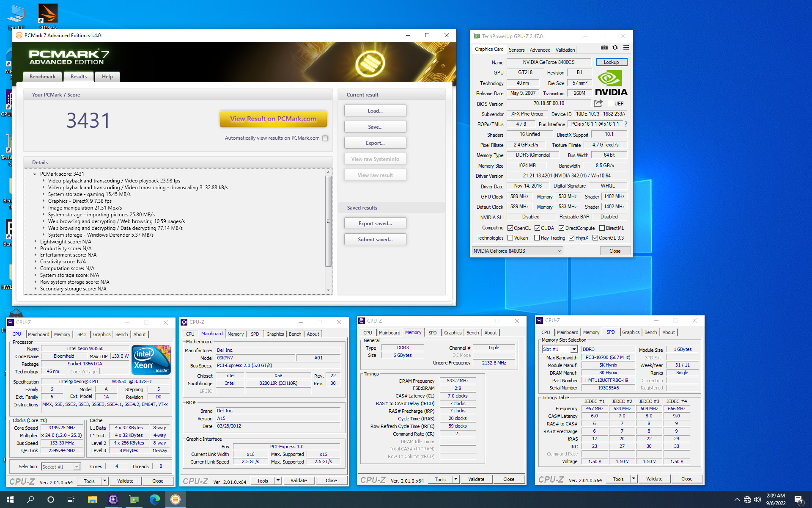
Task: Click the Details list vertical scrollbar
Action: coord(328,221)
